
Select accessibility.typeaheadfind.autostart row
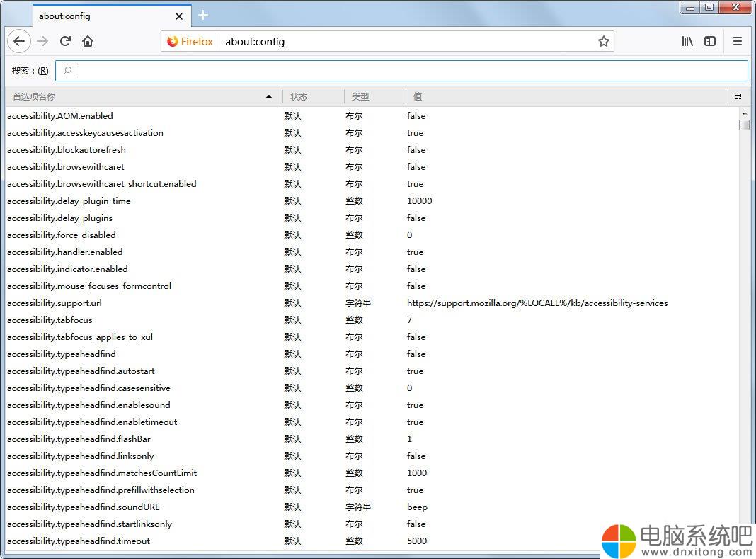372,371
